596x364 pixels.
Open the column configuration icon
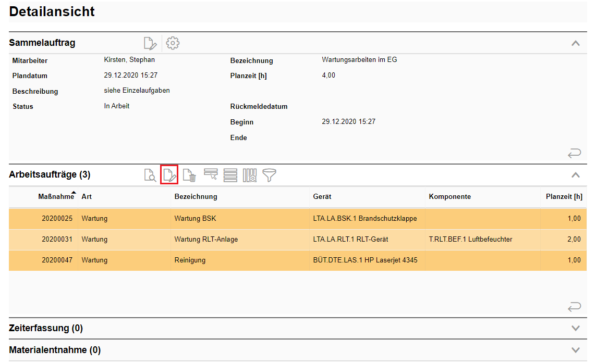250,175
